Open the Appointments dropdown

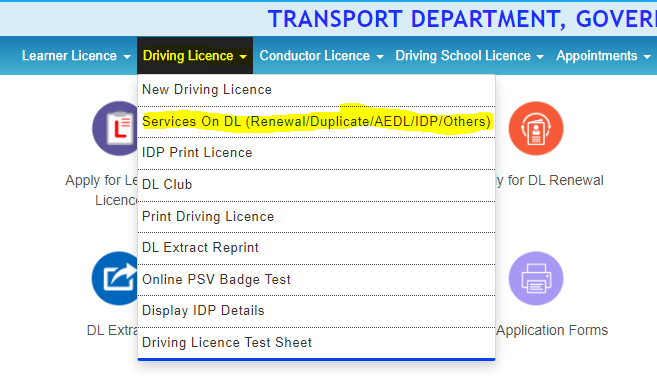(x=603, y=56)
